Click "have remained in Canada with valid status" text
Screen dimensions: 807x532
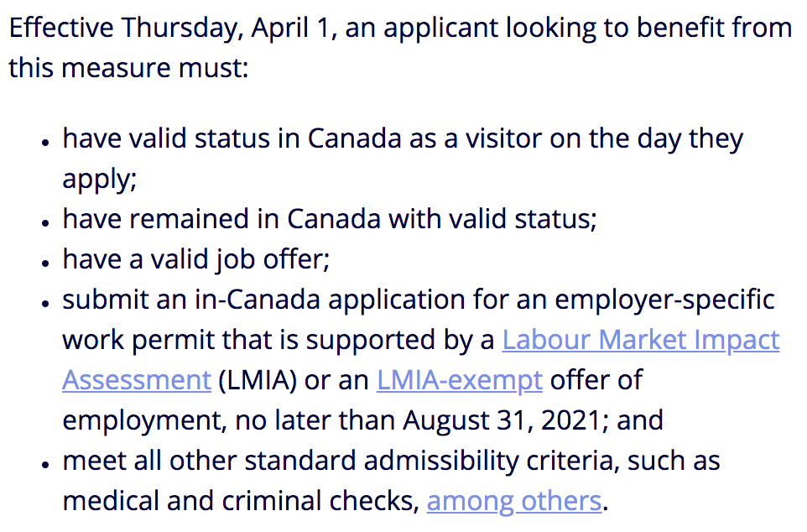tap(330, 219)
